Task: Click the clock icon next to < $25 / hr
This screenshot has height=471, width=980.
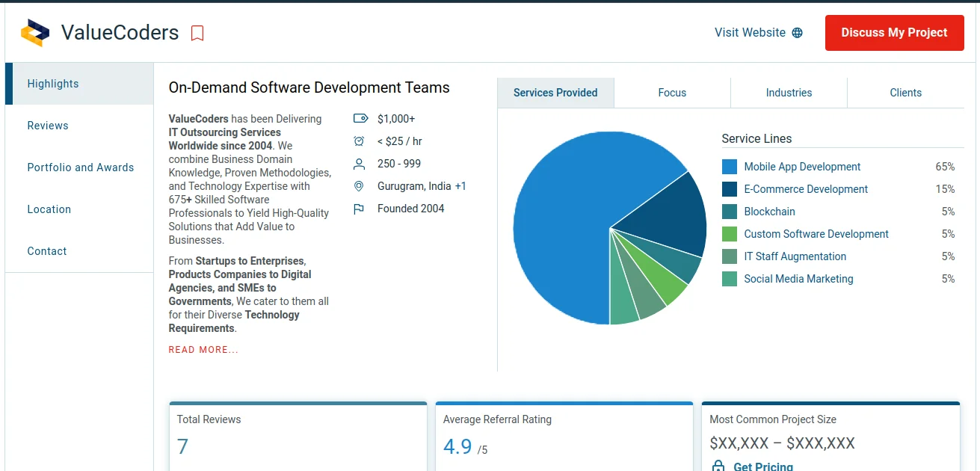Action: pos(359,141)
